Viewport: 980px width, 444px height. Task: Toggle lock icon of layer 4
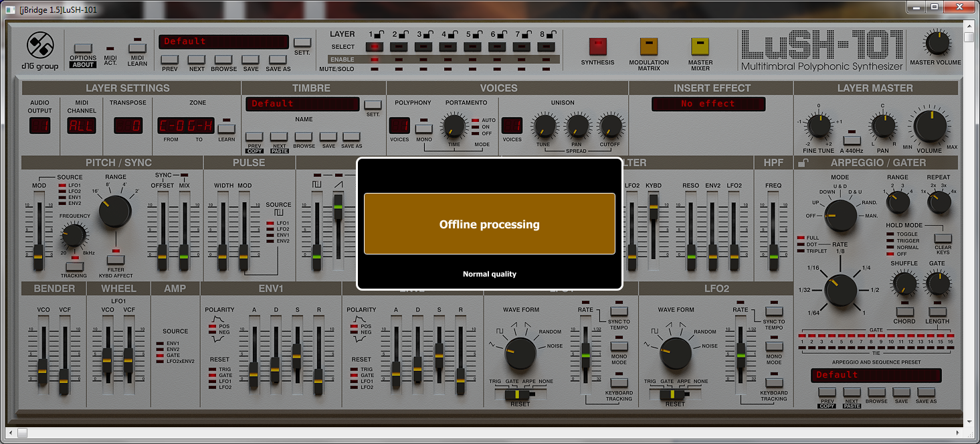[x=452, y=33]
